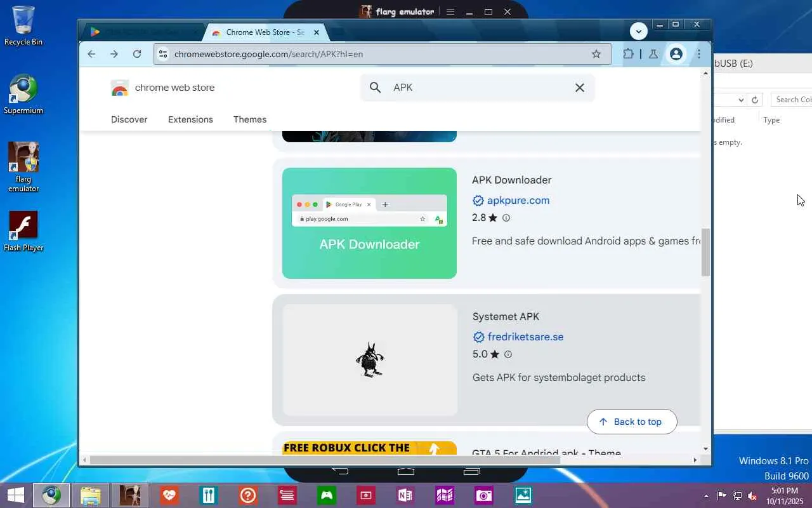Click the Systemet APK thumbnail image
Image resolution: width=812 pixels, height=508 pixels.
coord(369,360)
